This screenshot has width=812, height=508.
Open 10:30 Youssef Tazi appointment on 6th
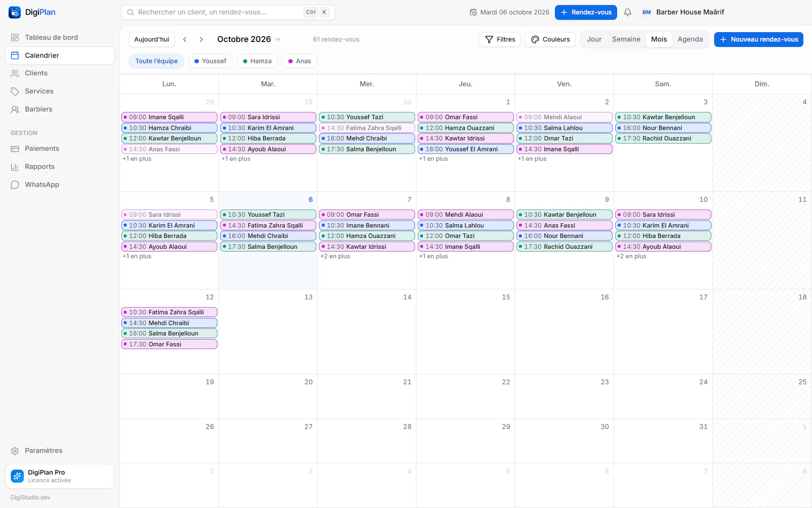point(268,214)
